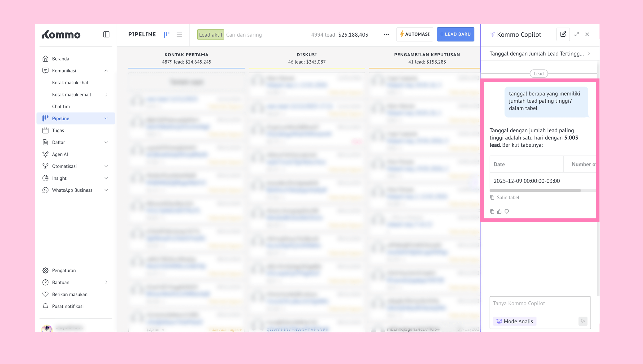Viewport: 643px width, 364px height.
Task: Focus the Tanya Kommo Copilot input
Action: [540, 303]
